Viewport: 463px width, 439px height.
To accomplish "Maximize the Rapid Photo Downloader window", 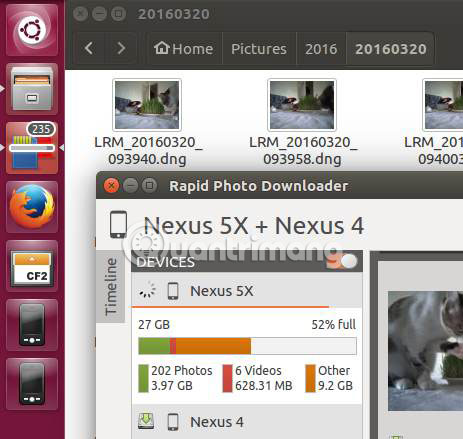I will (x=150, y=185).
